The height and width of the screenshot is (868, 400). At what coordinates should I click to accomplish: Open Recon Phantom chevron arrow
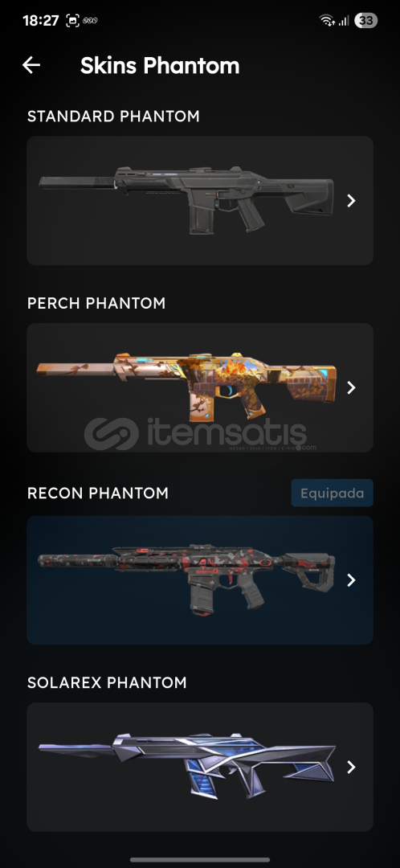[x=351, y=579]
